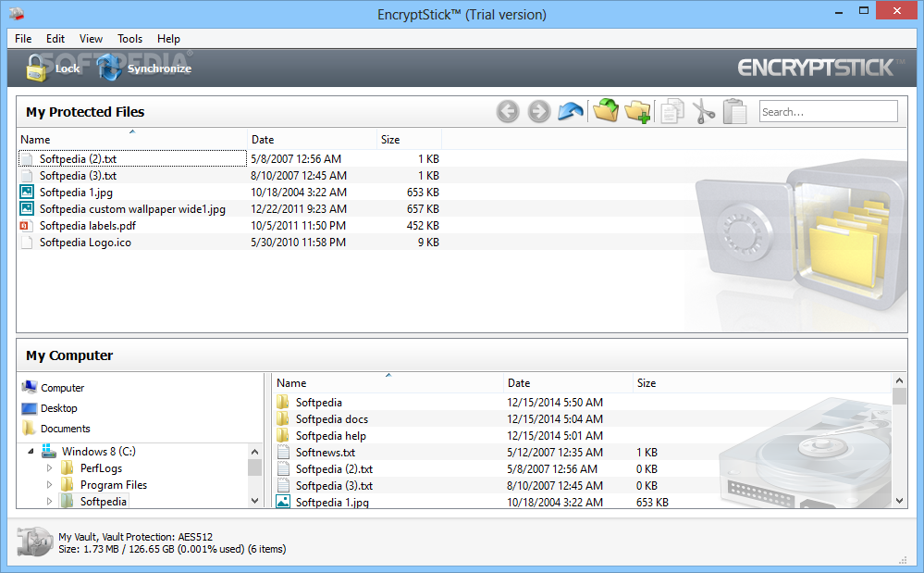924x573 pixels.
Task: Click the image icon beside Softpedia 1.jpg in protected files
Action: [27, 192]
